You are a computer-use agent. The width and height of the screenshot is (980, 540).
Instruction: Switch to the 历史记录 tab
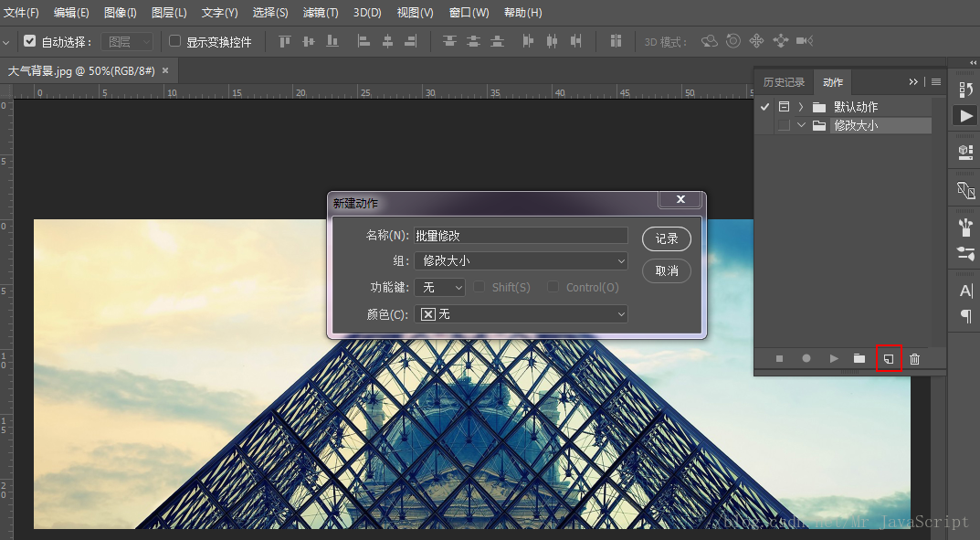coord(784,82)
